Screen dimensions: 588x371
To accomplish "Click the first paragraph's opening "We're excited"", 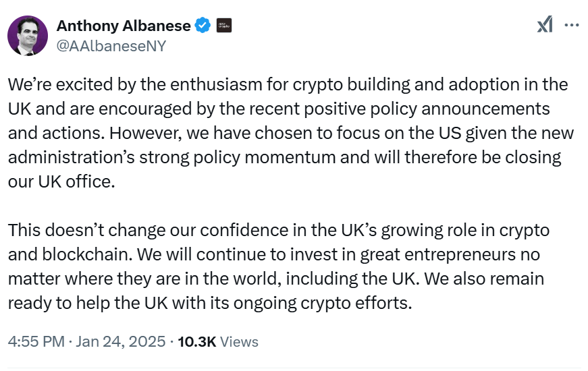I will 53,85.
